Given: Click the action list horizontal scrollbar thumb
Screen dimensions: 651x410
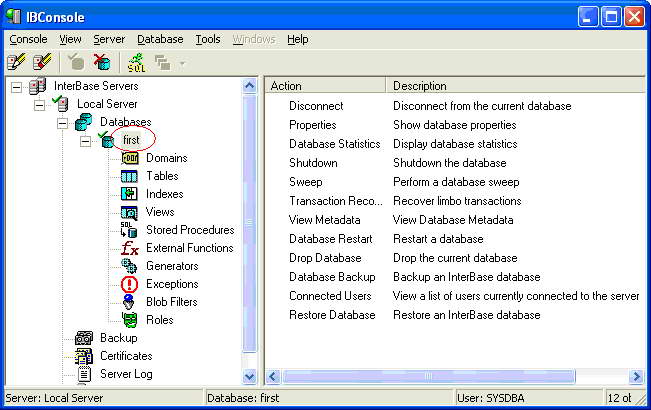Looking at the screenshot, I should coord(428,376).
